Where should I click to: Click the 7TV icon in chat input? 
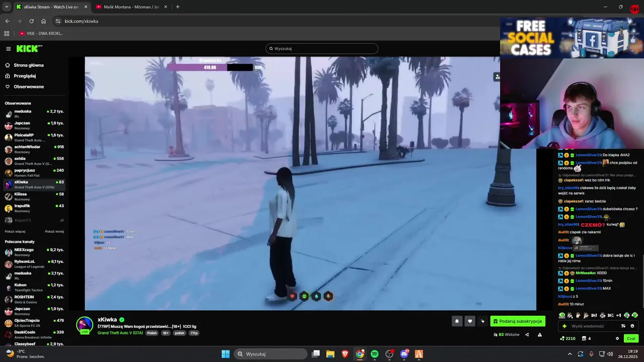click(x=623, y=326)
